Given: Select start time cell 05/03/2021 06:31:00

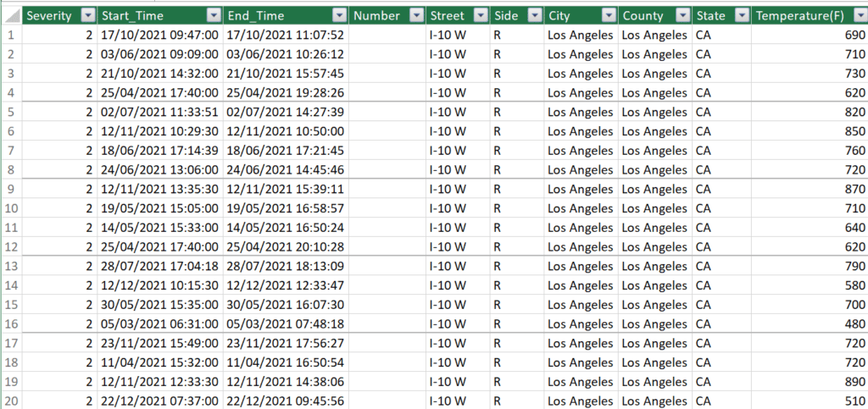Looking at the screenshot, I should click(160, 323).
